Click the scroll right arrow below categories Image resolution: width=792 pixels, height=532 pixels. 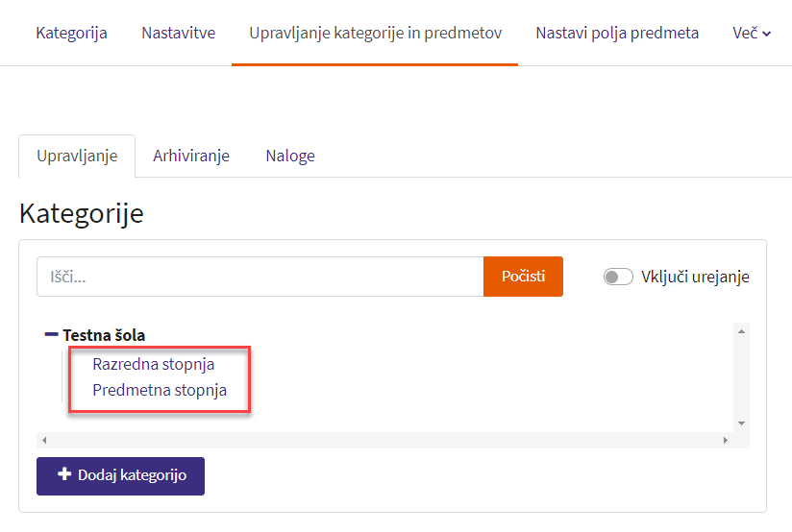click(x=726, y=440)
